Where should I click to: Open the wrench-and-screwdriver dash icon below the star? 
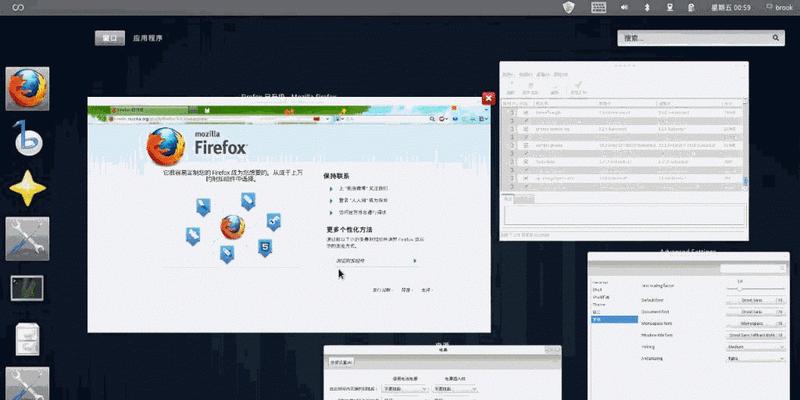(x=28, y=239)
